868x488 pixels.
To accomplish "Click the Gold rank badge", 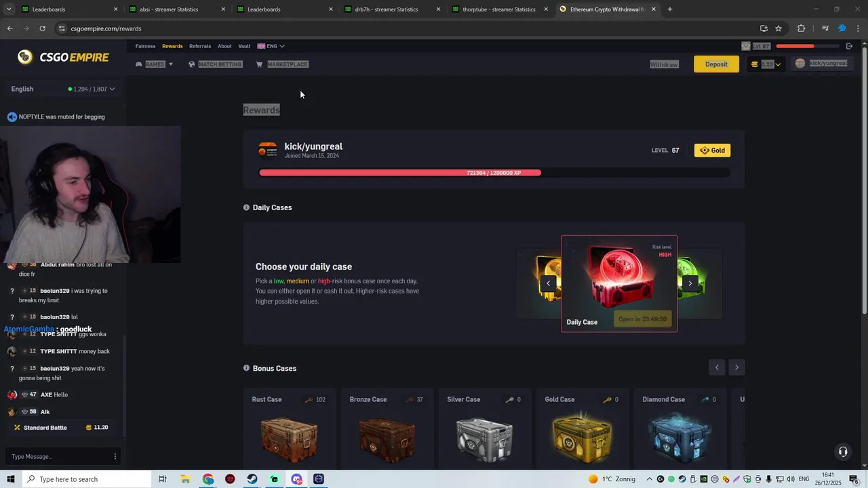I will (712, 150).
